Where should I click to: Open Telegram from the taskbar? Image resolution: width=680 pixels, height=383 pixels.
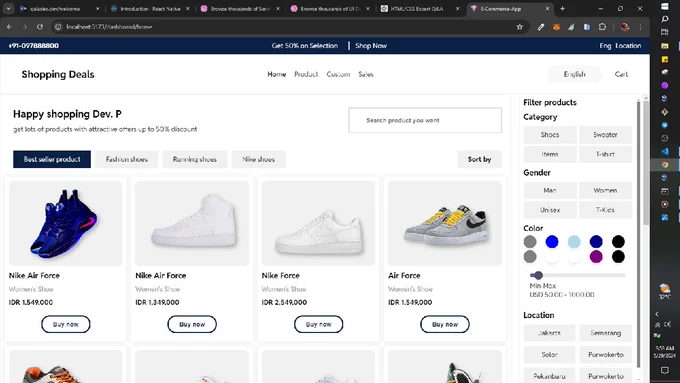[665, 125]
